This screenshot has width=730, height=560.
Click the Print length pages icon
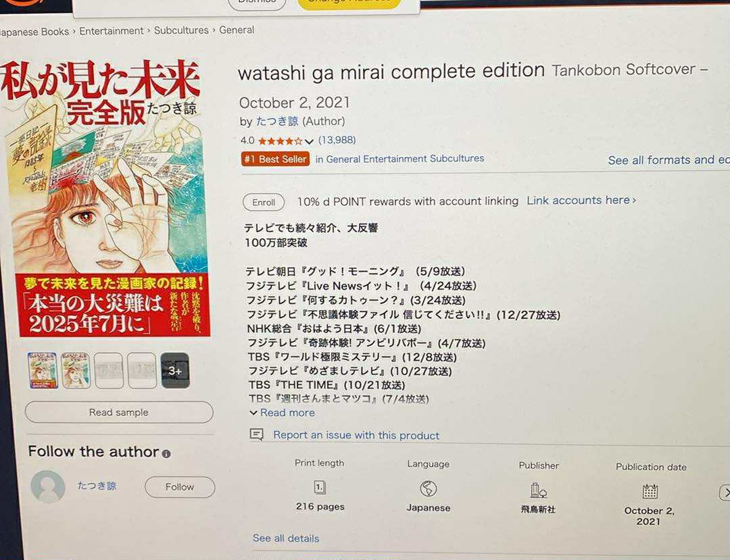pos(320,487)
